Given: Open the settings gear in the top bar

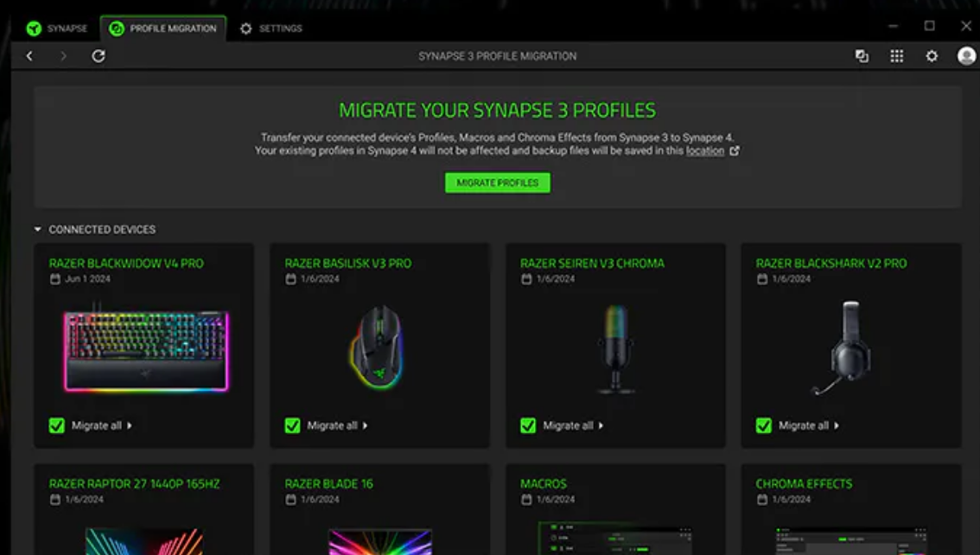Looking at the screenshot, I should (931, 55).
